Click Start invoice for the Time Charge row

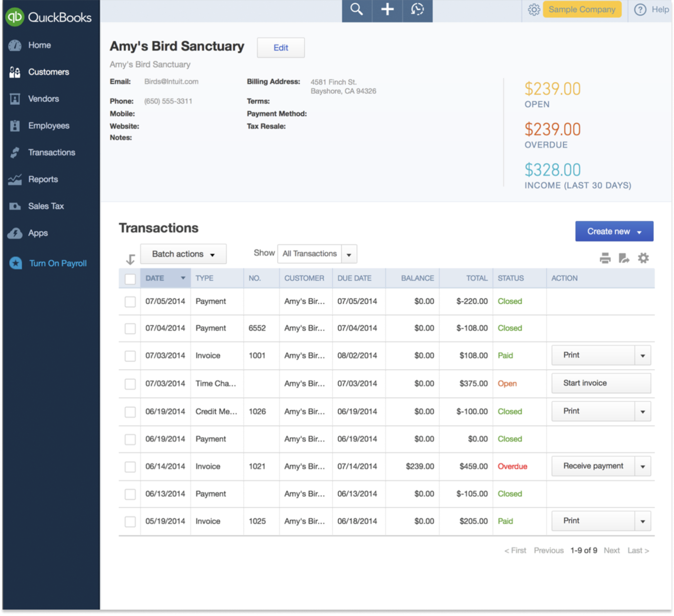600,383
